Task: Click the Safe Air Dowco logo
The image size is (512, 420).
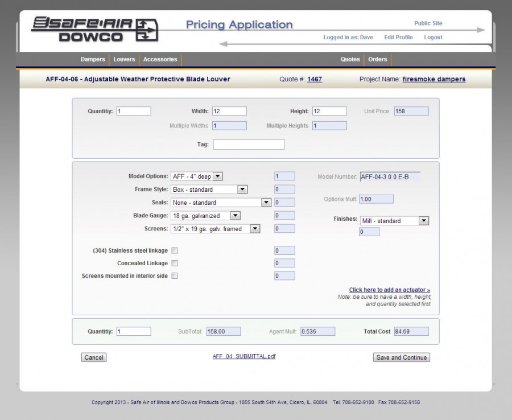Action: (94, 30)
